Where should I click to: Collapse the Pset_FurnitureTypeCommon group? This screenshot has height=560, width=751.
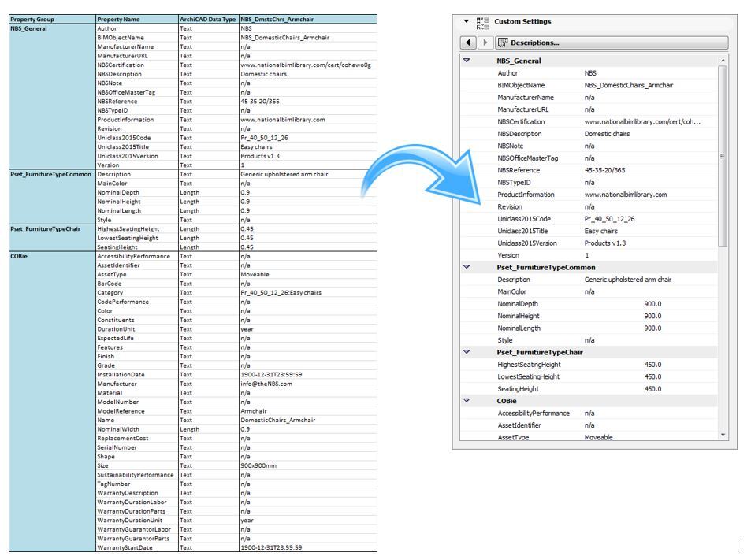coord(467,267)
